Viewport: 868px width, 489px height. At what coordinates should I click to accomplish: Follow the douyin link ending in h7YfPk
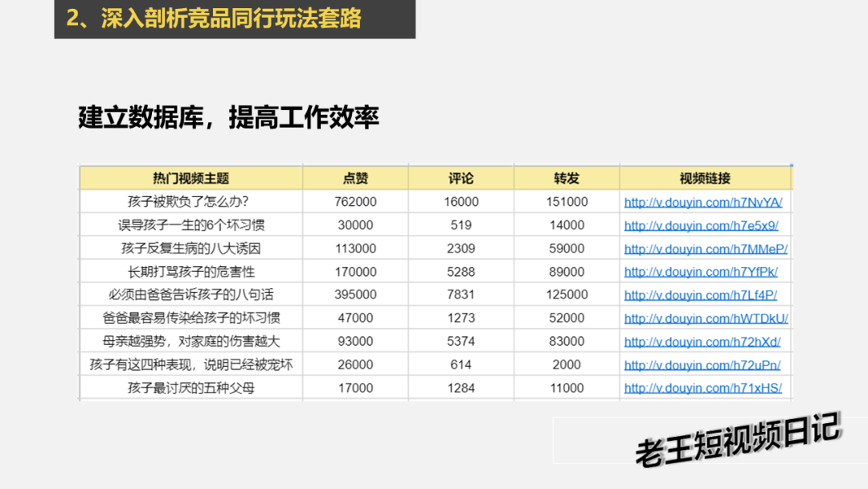tap(701, 273)
